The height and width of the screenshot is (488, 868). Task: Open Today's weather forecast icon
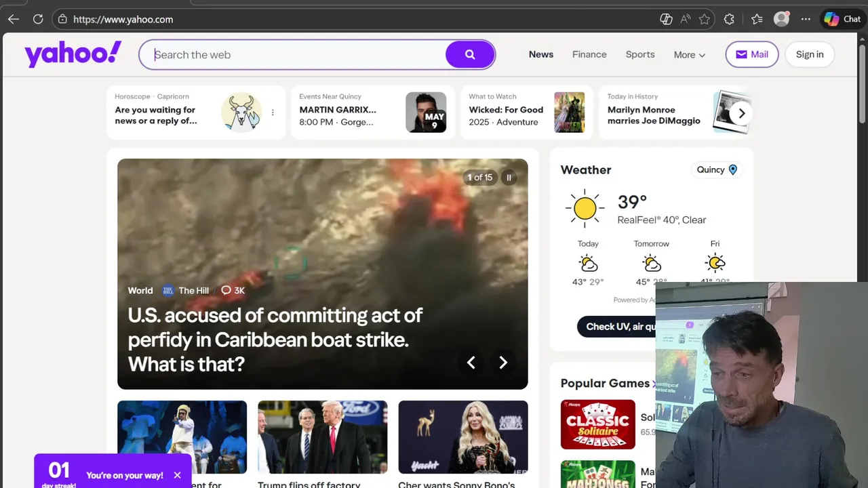[x=588, y=263]
